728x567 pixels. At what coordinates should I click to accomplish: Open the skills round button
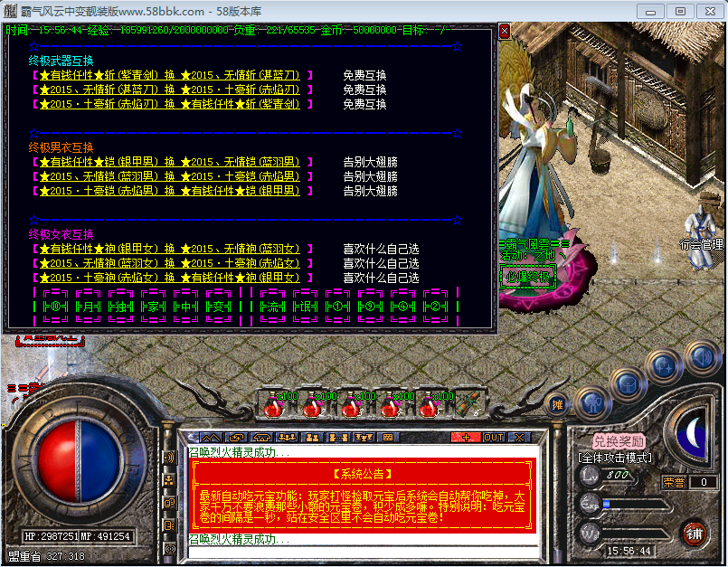pos(665,367)
